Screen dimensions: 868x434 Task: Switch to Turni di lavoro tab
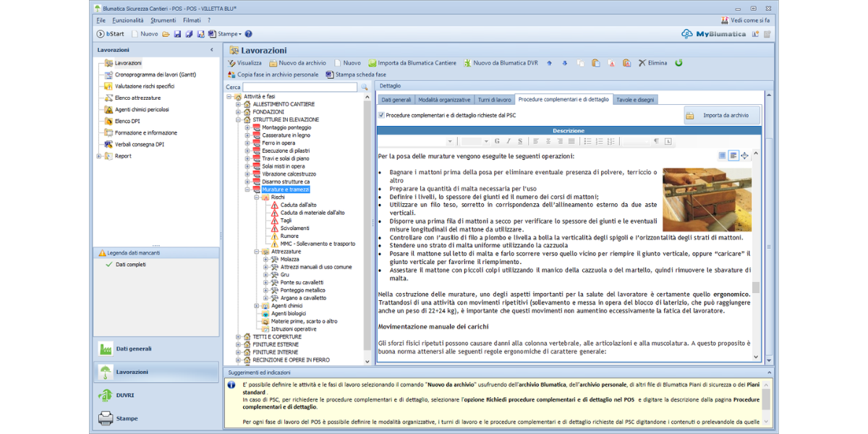[495, 100]
